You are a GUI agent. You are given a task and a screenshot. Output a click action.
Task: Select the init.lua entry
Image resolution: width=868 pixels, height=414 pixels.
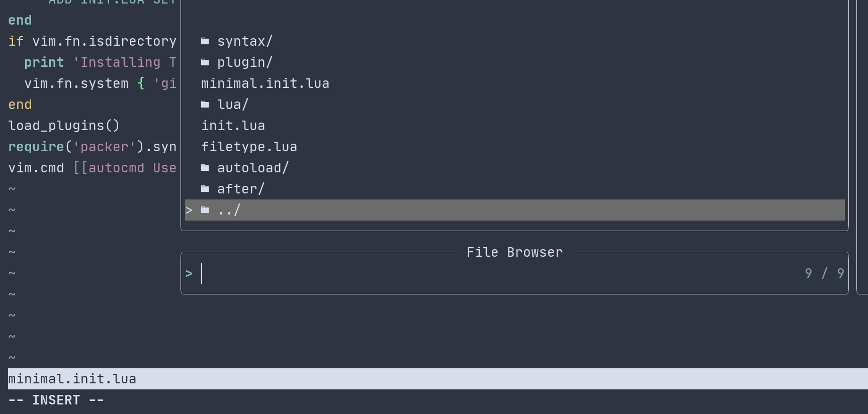(233, 125)
